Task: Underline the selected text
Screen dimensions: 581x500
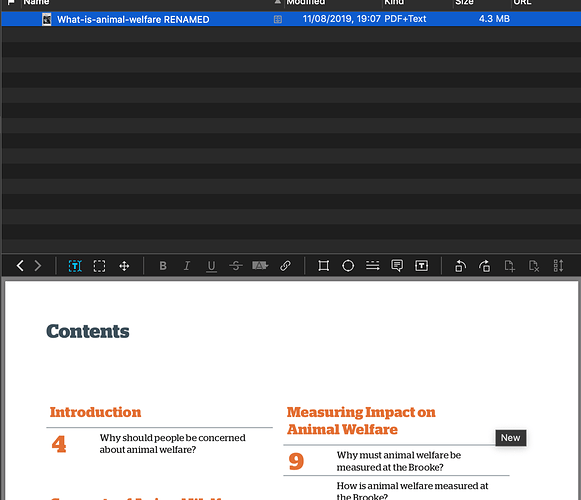Action: point(211,266)
